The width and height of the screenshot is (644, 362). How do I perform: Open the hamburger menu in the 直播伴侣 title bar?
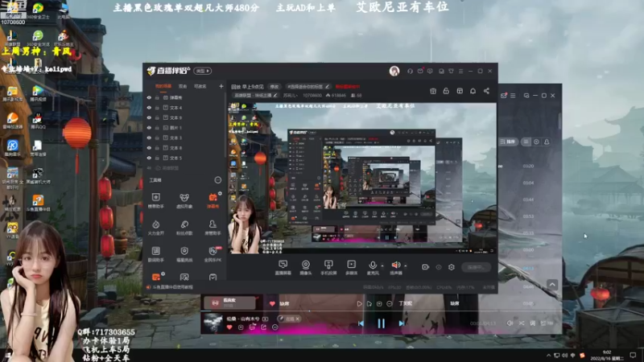point(460,71)
